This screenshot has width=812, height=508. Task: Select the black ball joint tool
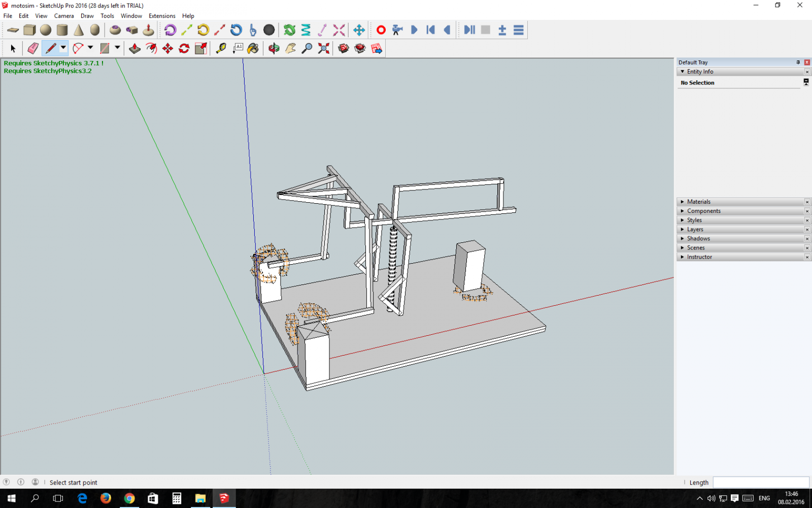click(x=269, y=30)
